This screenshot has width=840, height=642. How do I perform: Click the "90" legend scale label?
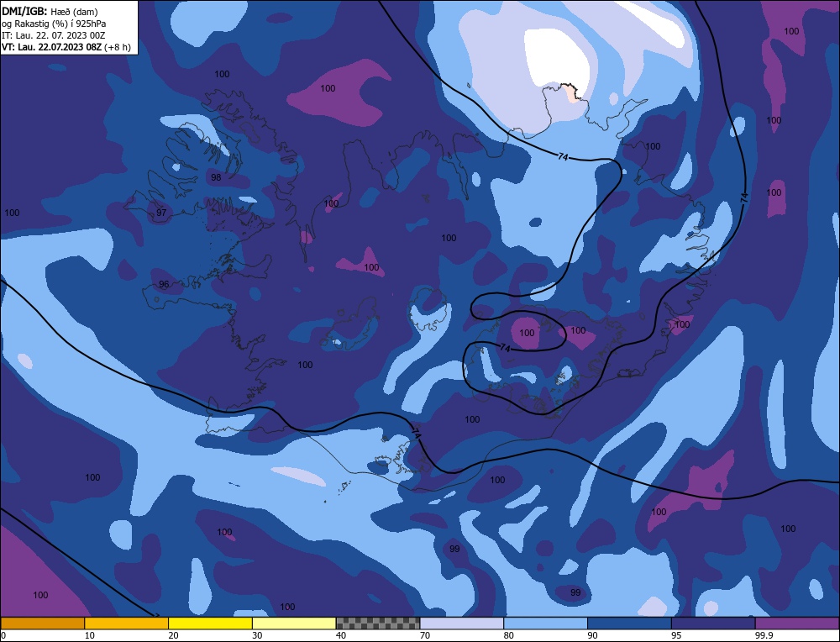592,635
